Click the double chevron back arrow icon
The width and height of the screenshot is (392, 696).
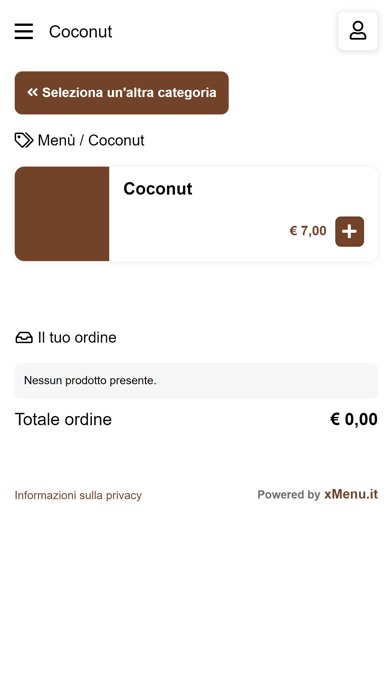click(x=32, y=92)
